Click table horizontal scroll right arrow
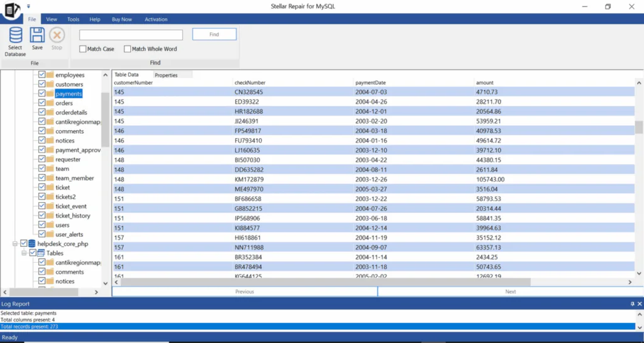Viewport: 644px width, 343px height. point(630,282)
